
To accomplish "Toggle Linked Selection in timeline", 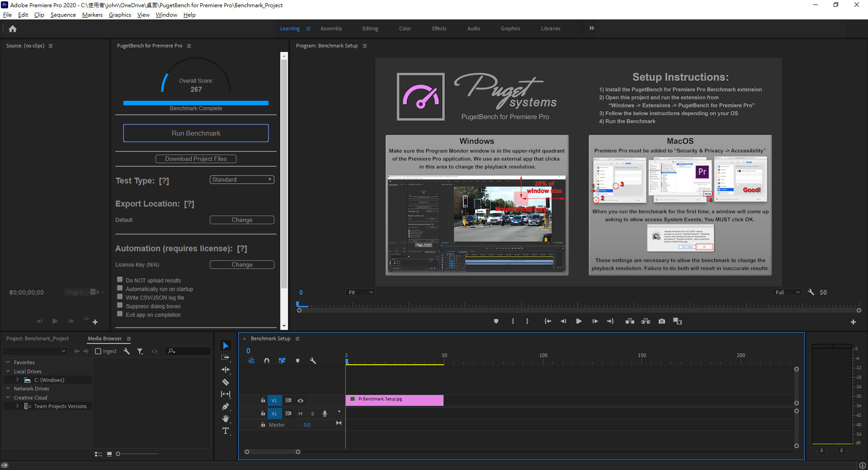I will click(282, 361).
